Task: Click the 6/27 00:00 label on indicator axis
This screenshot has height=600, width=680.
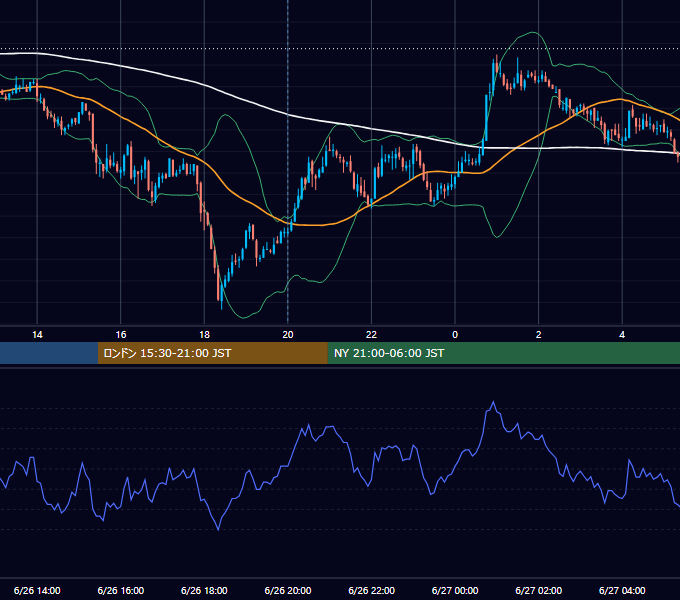Action: tap(455, 590)
